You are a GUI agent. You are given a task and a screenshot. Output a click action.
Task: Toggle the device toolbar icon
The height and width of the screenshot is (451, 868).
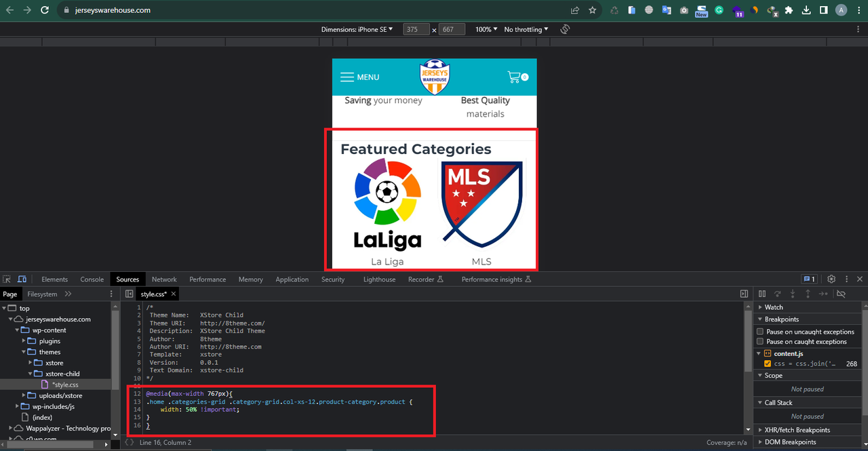(x=22, y=279)
